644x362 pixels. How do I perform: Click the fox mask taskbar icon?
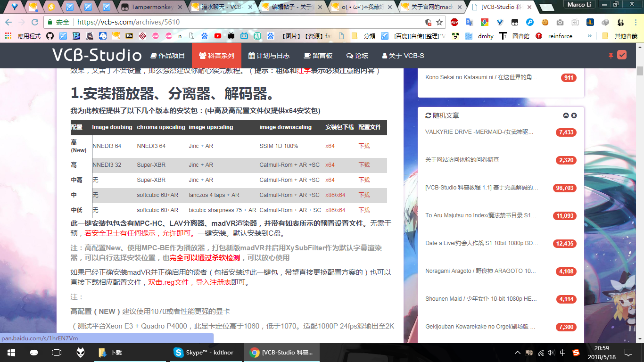(x=81, y=352)
